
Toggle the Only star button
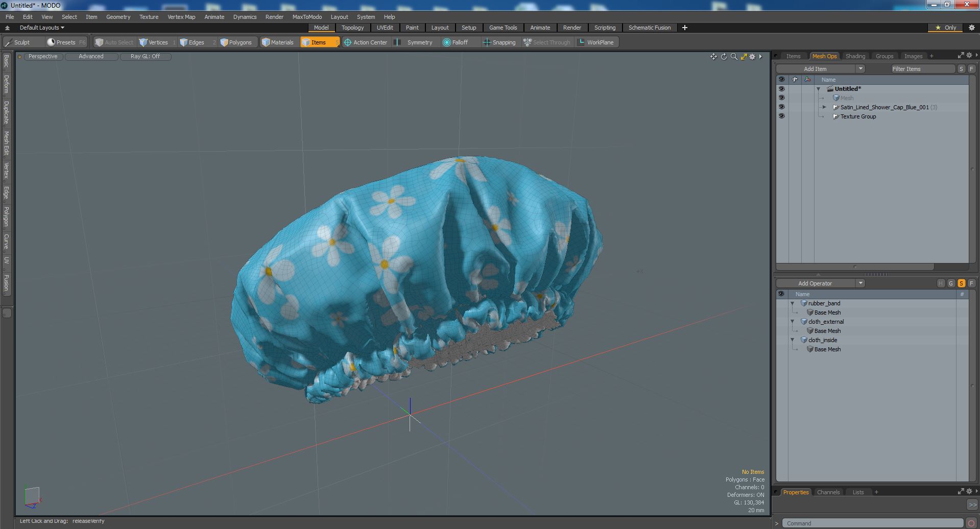(946, 28)
